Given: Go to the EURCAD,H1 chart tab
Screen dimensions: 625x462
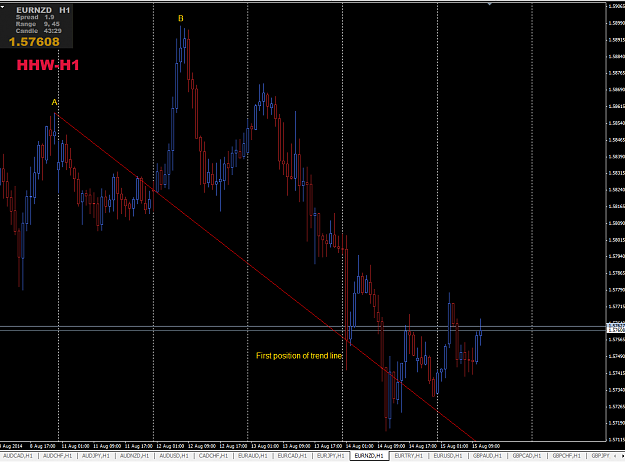Looking at the screenshot, I should (292, 456).
